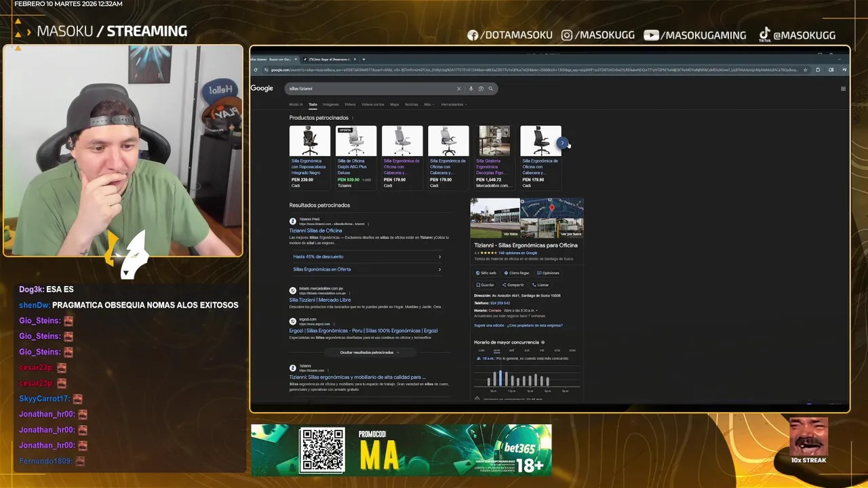The height and width of the screenshot is (488, 868).
Task: Switch to the Videos cortos tab
Action: click(x=373, y=104)
